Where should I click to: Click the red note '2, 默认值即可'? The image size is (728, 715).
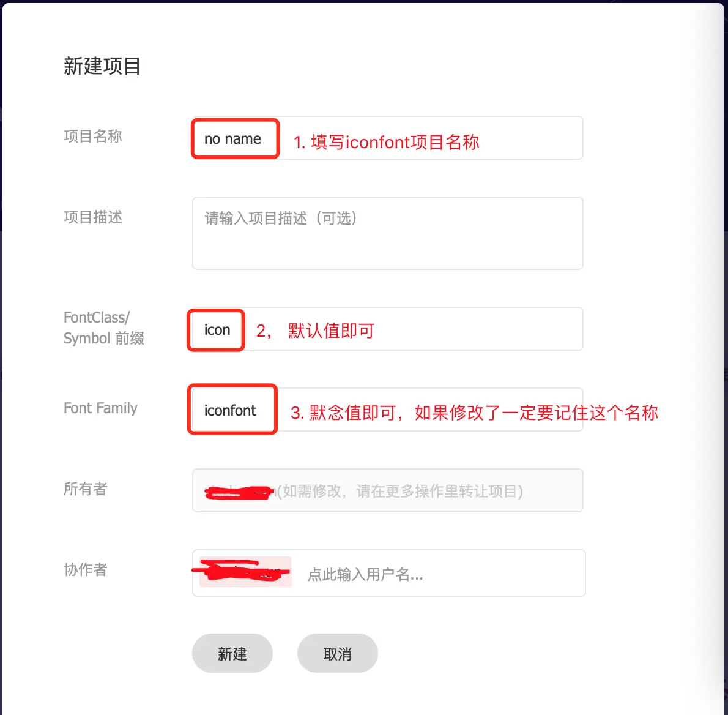315,331
